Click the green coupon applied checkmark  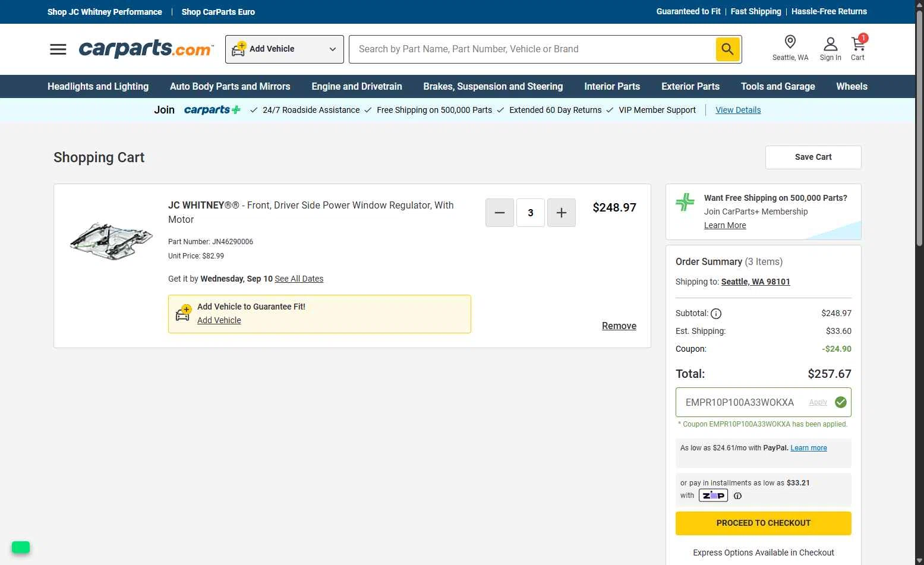[x=841, y=402]
